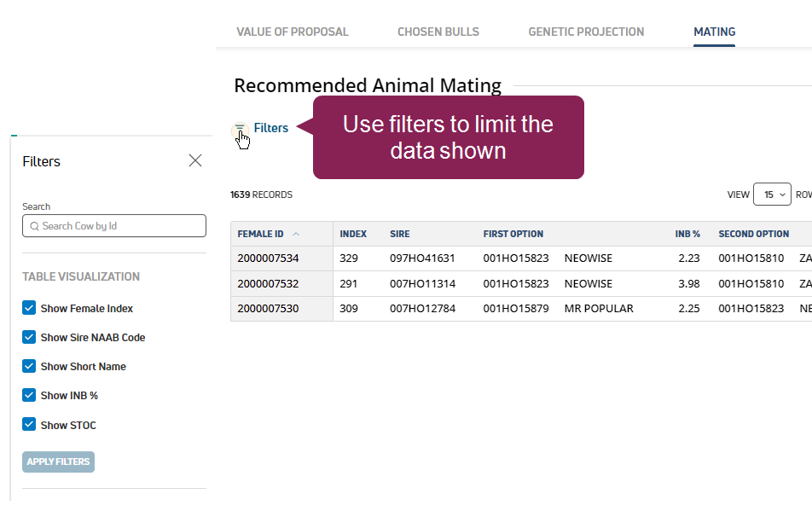Go to Genetic Projection tab
Viewport: 812px width, 511px height.
coord(586,32)
